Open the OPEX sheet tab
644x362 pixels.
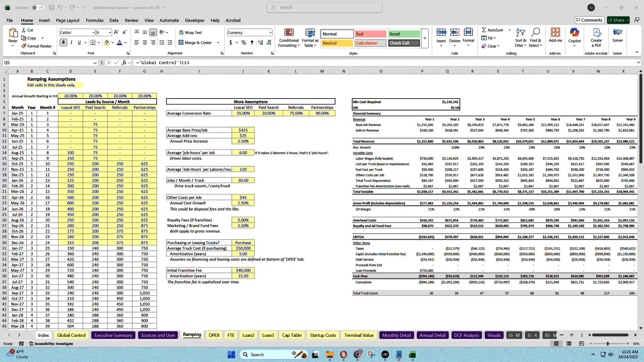coord(214,335)
